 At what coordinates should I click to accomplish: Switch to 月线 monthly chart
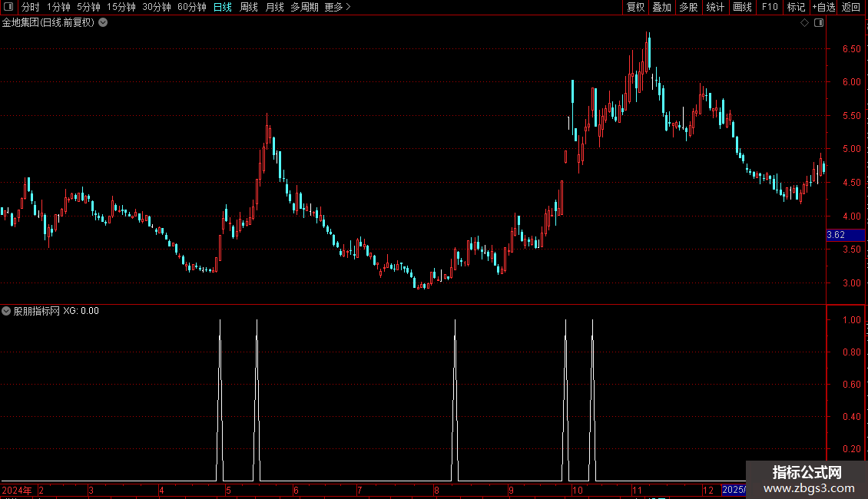point(274,7)
